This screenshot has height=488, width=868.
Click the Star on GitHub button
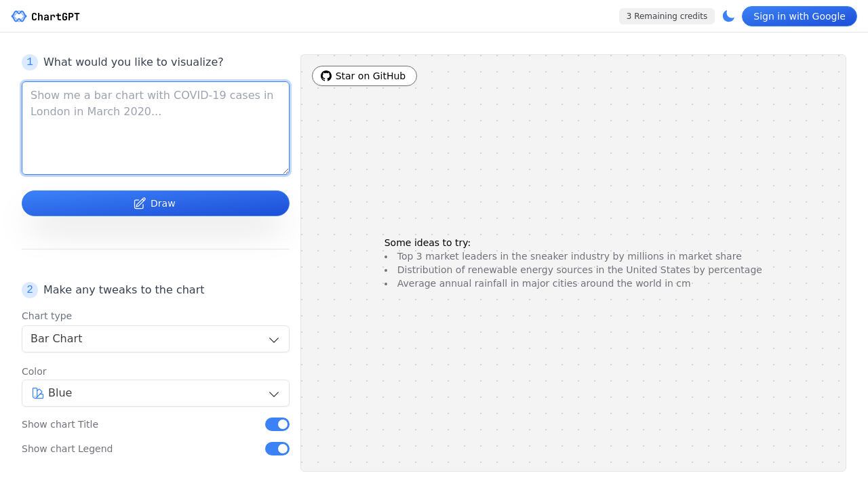point(364,76)
